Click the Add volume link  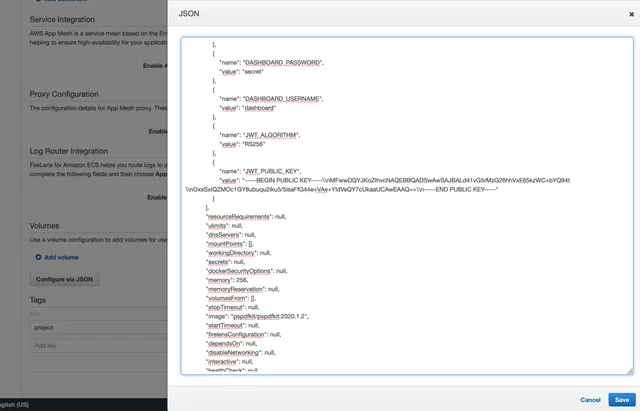61,257
